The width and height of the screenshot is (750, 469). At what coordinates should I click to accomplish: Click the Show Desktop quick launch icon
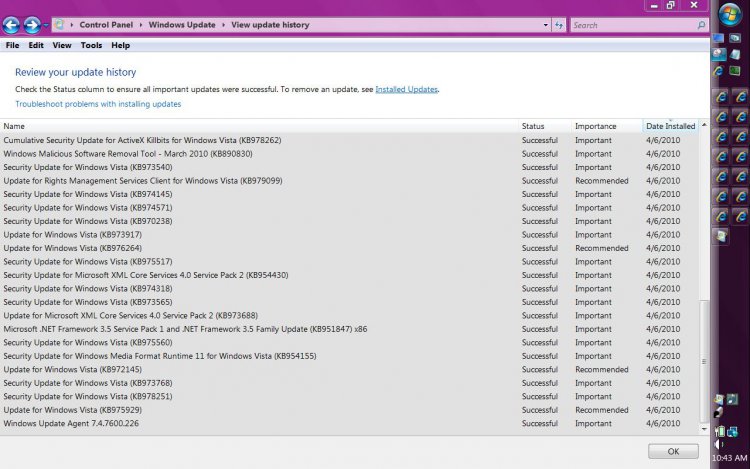tap(718, 38)
